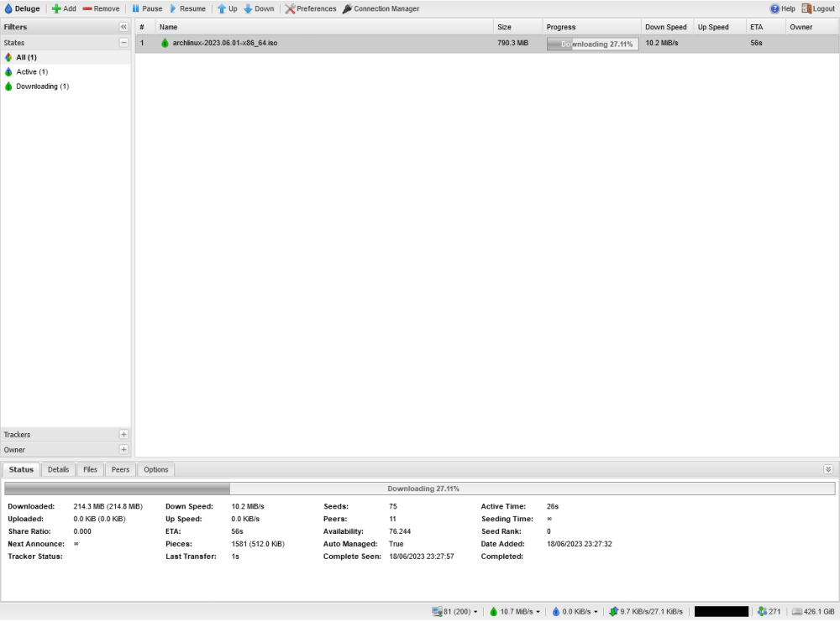The width and height of the screenshot is (840, 622).
Task: Sort by Progress column header
Action: click(x=591, y=27)
